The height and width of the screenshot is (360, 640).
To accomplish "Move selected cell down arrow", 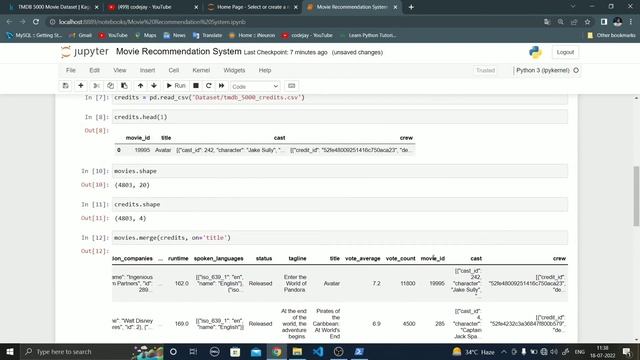I will click(154, 86).
